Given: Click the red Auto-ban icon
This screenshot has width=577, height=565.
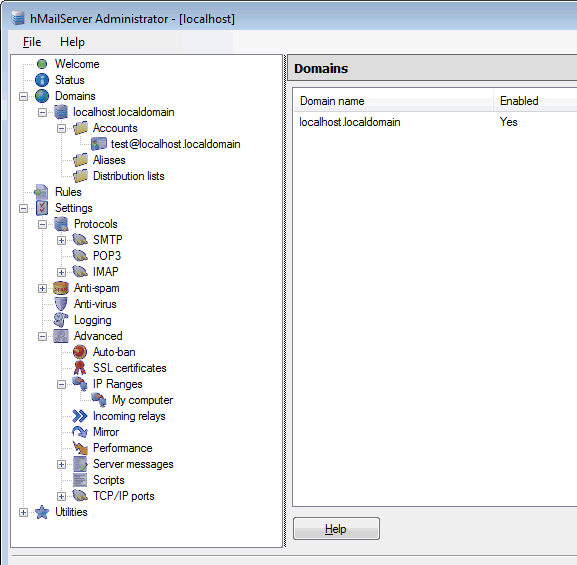Looking at the screenshot, I should point(80,352).
